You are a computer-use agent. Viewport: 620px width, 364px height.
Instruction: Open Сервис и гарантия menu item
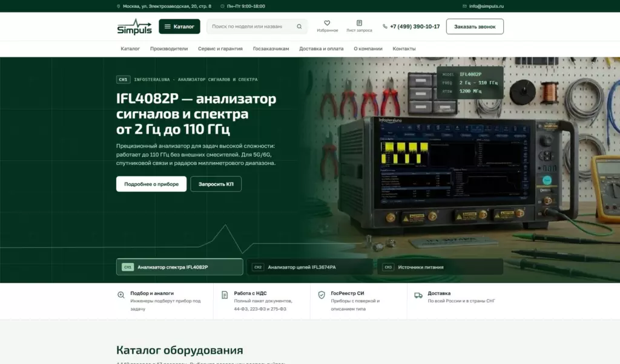[x=220, y=48]
